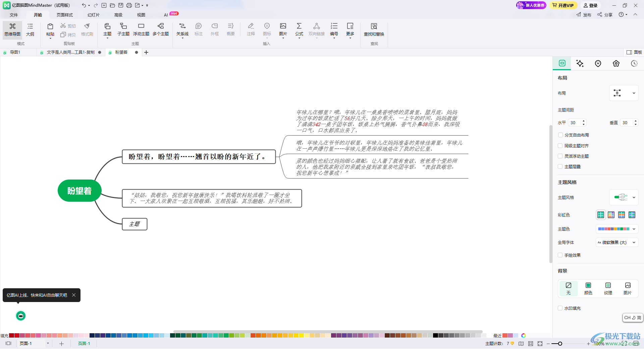The image size is (644, 349).
Task: Expand the Paste (粘贴) dropdown arrow
Action: tap(50, 39)
